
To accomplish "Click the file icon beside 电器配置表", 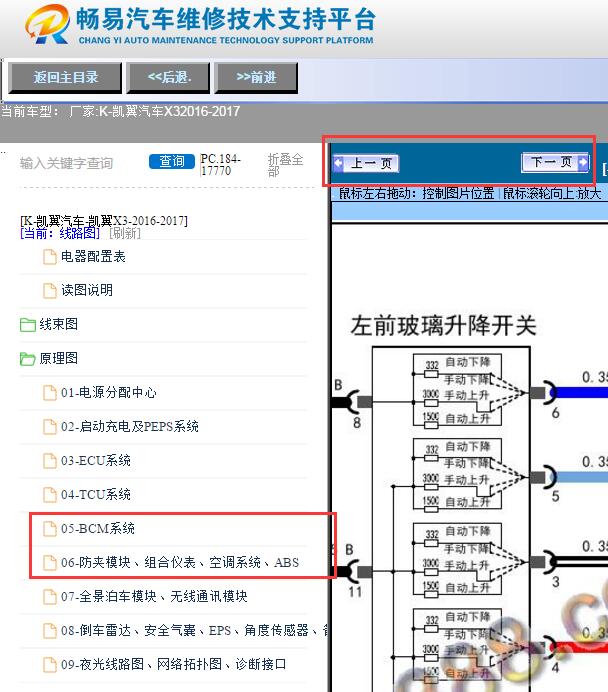I will 50,256.
